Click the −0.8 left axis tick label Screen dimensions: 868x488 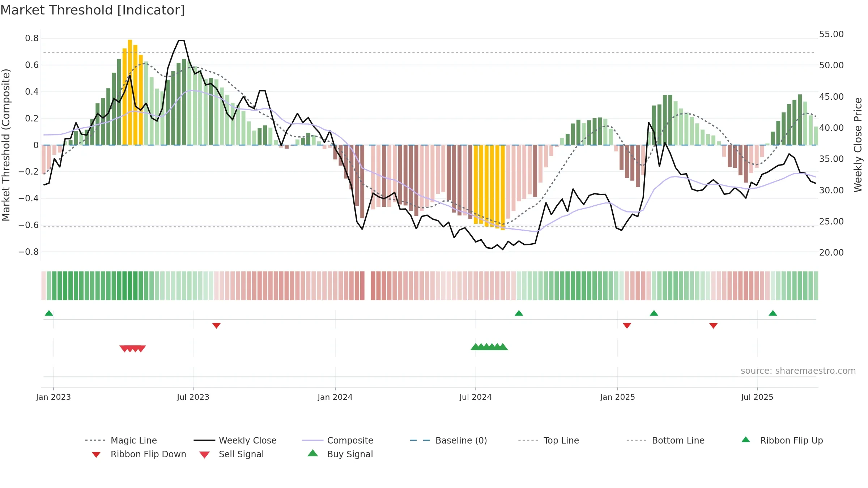29,252
